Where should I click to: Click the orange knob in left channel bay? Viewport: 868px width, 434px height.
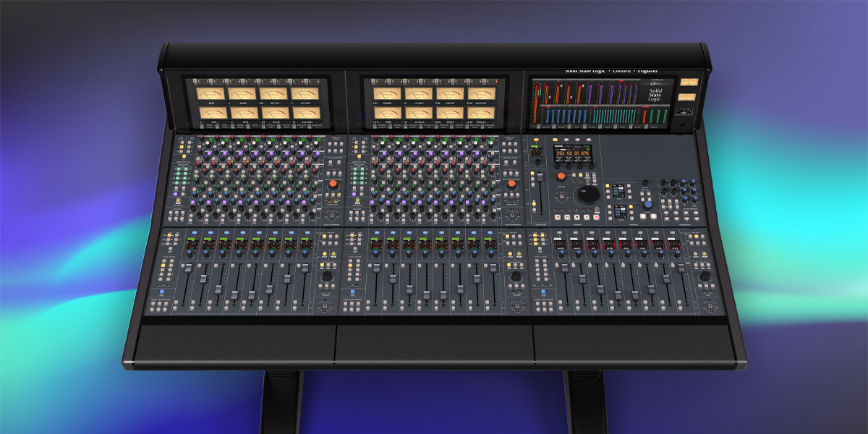click(x=333, y=185)
